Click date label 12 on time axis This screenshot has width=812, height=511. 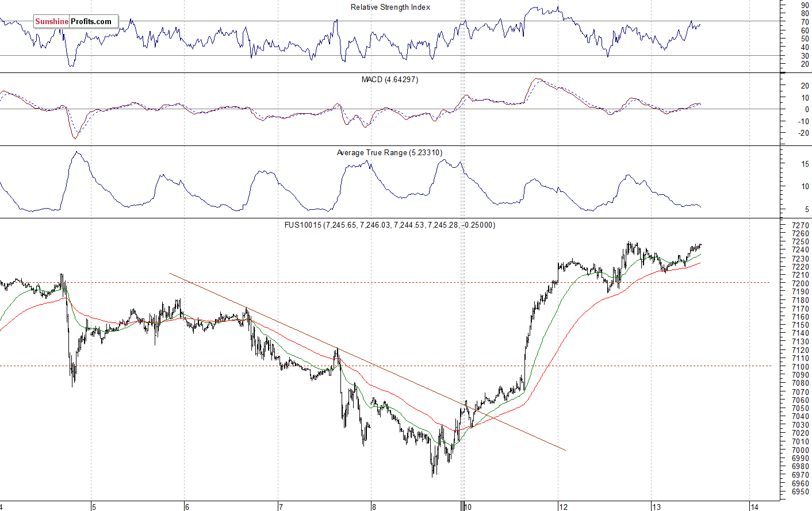(x=563, y=506)
